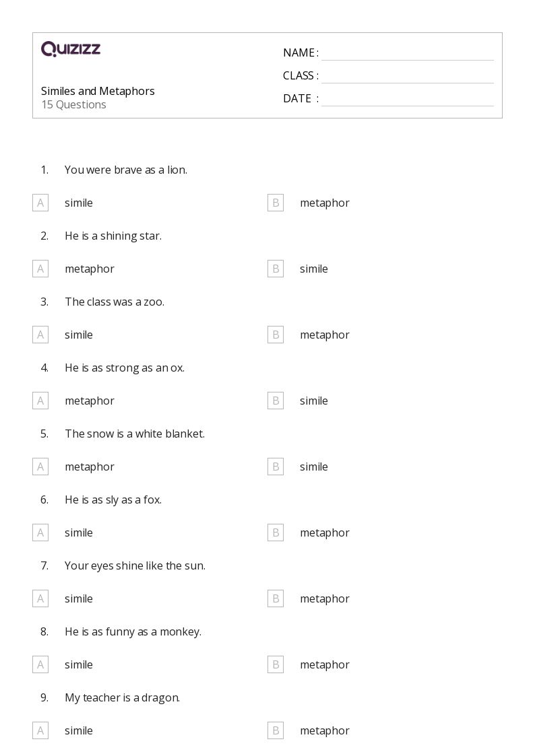Select option B simile for question 2
The width and height of the screenshot is (535, 756).
point(275,269)
